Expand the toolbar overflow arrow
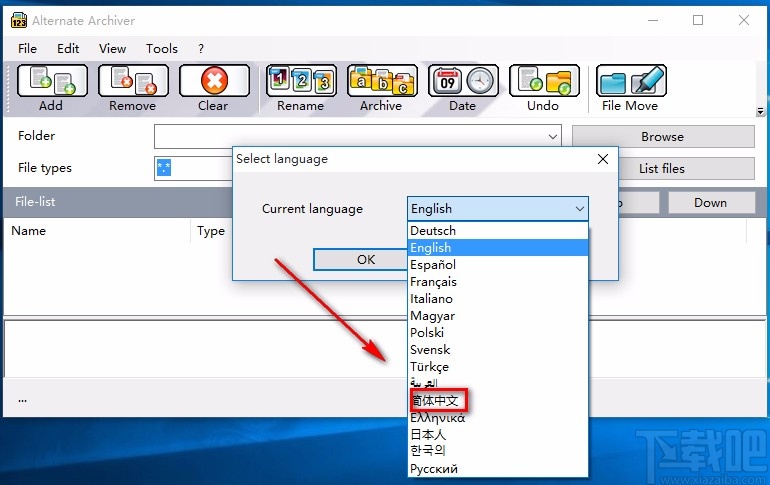 [x=760, y=111]
